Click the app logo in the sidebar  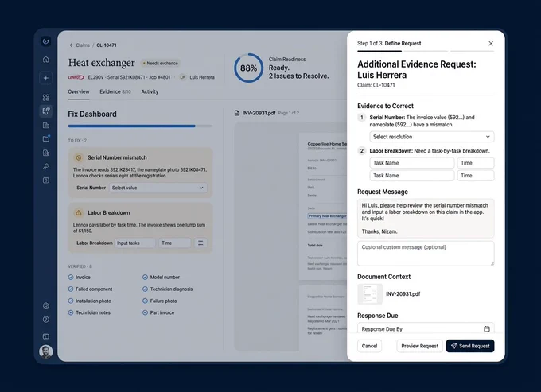45,41
